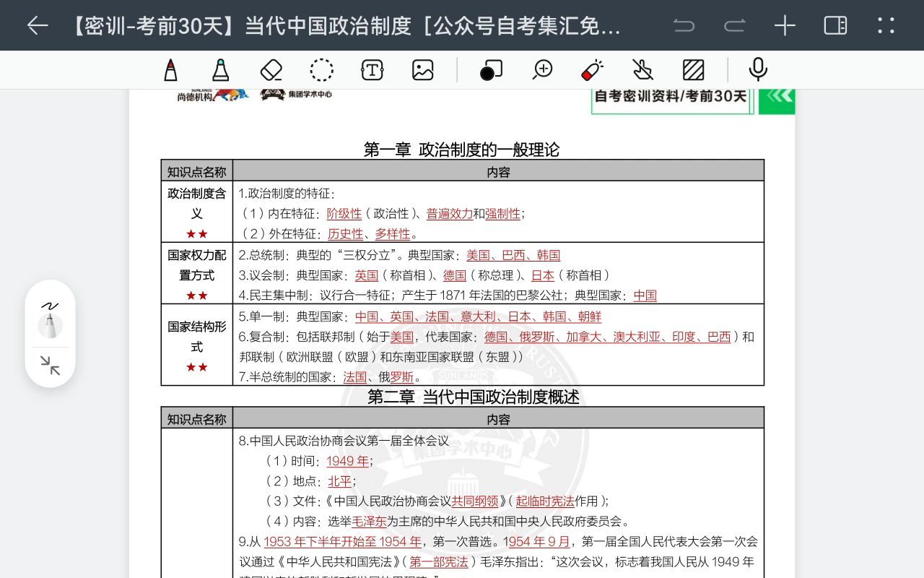
Task: Click underlined 1953 年下半年开始至 1954 年
Action: click(x=343, y=542)
